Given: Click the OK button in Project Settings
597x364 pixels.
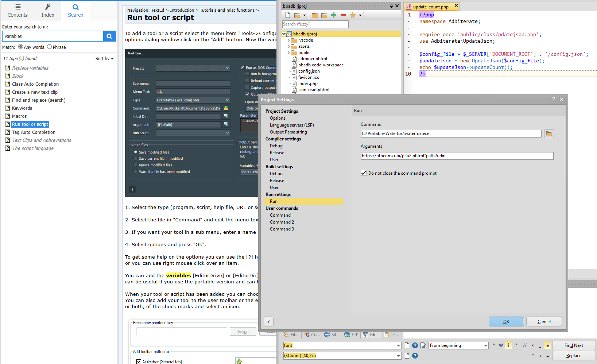Looking at the screenshot, I should [x=506, y=321].
